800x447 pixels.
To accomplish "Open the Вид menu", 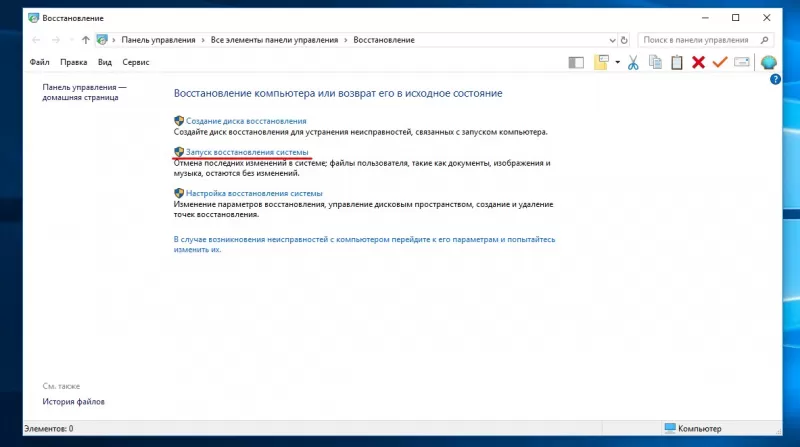I will (x=105, y=62).
